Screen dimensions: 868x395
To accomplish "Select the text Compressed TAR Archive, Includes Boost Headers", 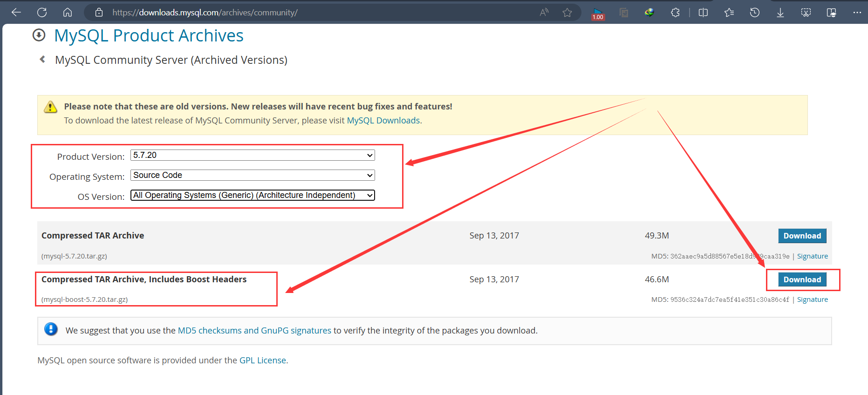I will 144,279.
